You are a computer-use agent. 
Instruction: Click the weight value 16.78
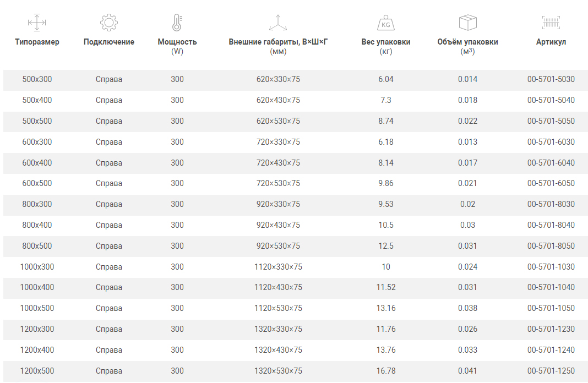tap(385, 371)
